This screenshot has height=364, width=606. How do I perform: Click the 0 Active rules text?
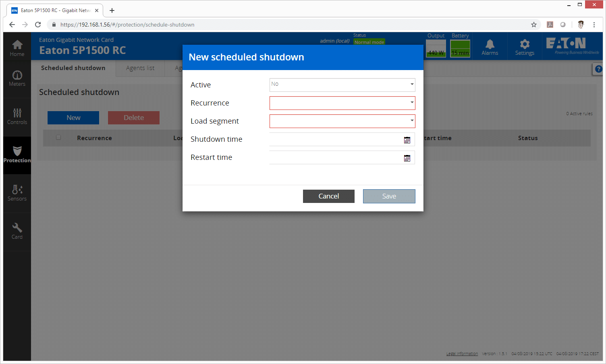(x=579, y=114)
